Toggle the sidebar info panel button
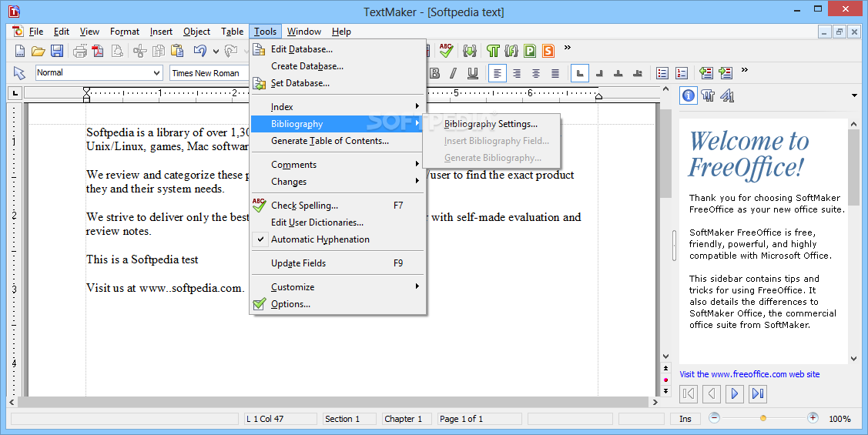This screenshot has width=868, height=435. [688, 95]
